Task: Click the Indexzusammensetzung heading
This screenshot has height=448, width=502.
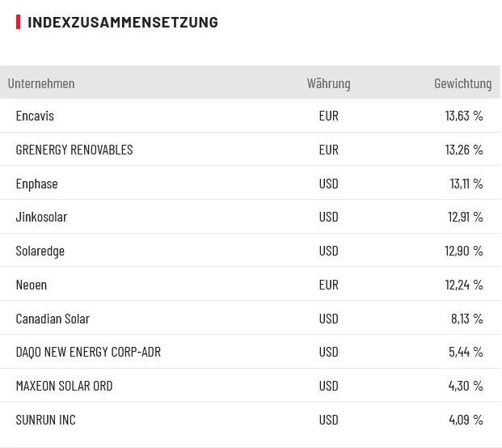Action: click(123, 22)
